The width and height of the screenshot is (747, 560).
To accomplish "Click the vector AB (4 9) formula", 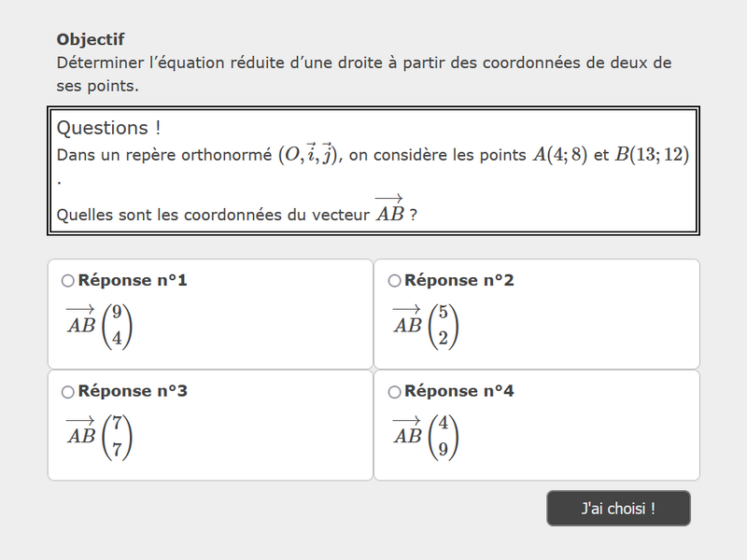I will 426,437.
